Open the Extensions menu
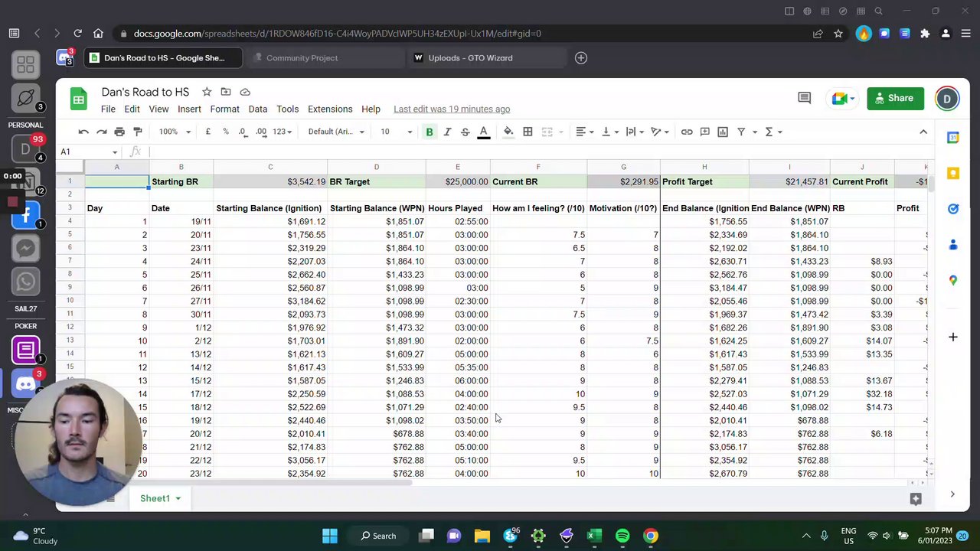This screenshot has height=551, width=980. [x=330, y=109]
